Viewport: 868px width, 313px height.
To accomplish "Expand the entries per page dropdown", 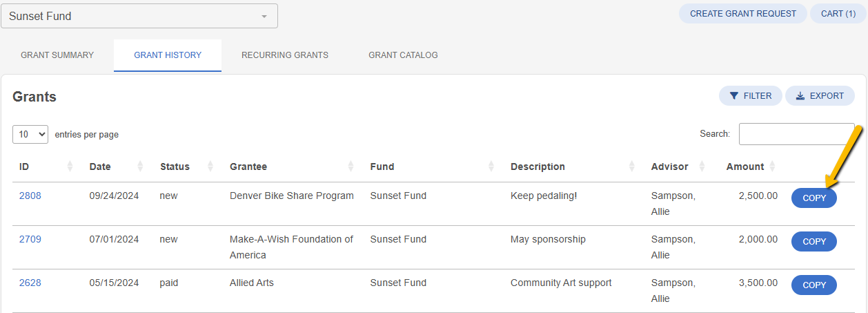I will [x=30, y=134].
